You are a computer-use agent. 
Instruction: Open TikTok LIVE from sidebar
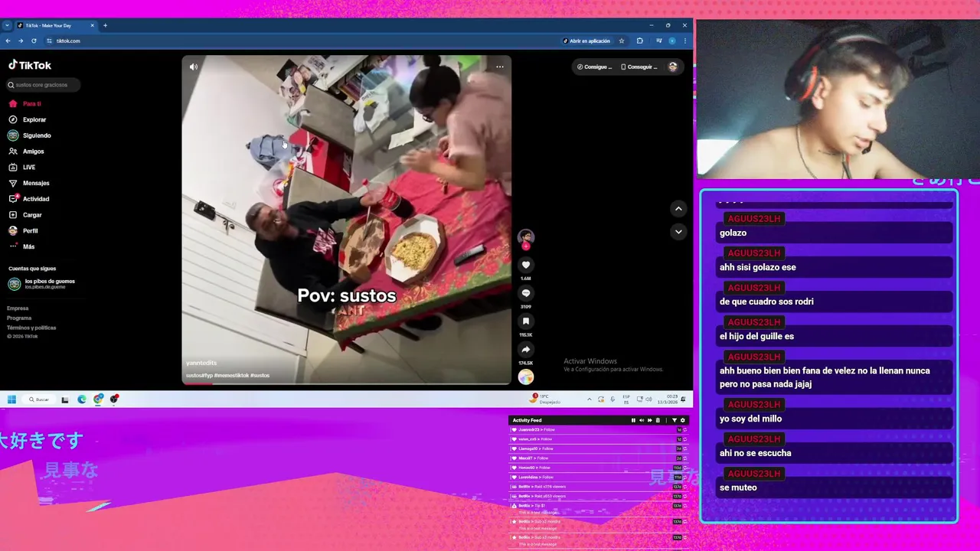point(22,167)
